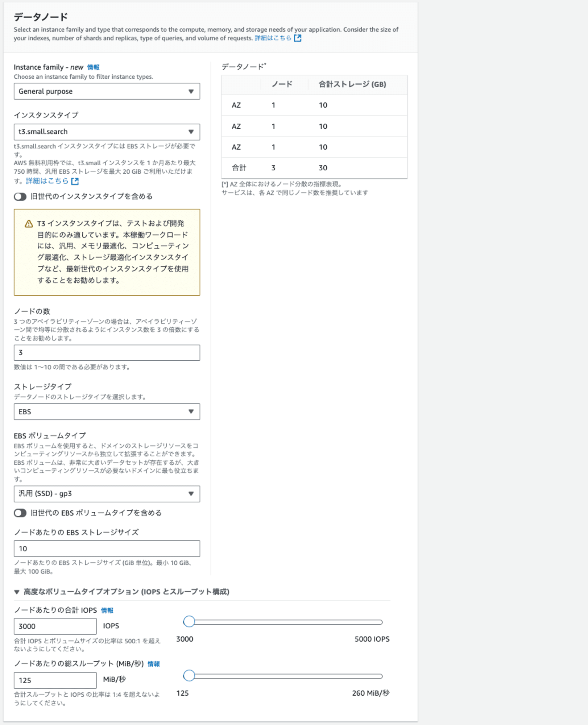Toggle 旧世代のインスタンスタイプを含める switch
Viewport: 588px width, 725px height.
tap(20, 196)
